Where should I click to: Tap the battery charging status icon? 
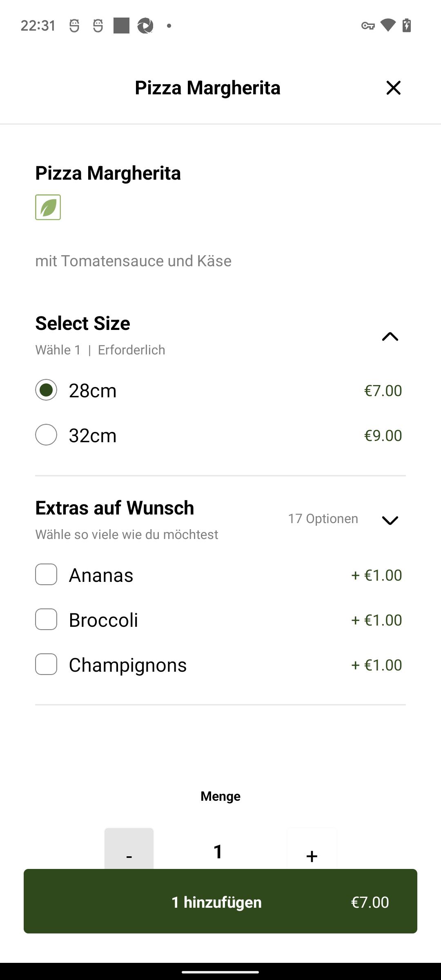[407, 25]
